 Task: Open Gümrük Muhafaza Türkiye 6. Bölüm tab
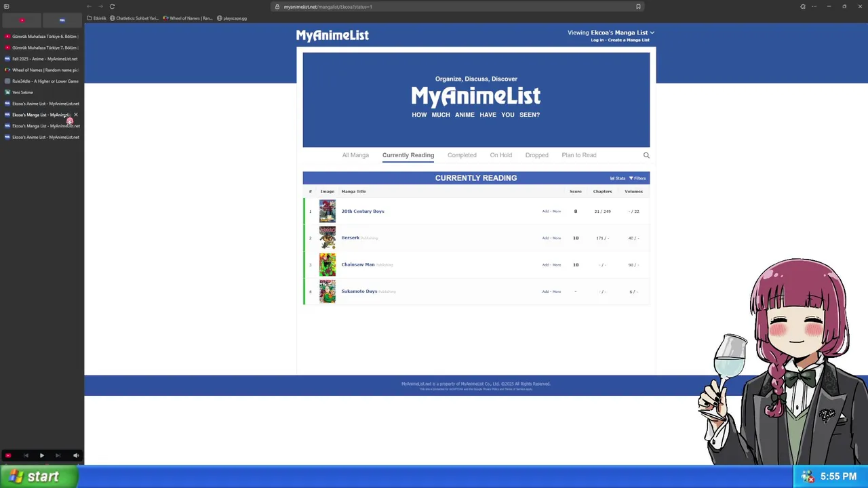click(x=41, y=37)
